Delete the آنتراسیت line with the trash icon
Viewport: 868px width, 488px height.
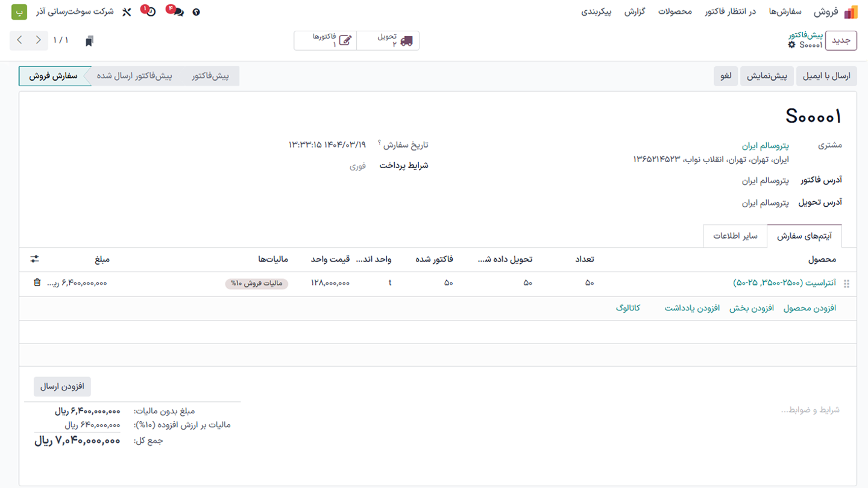point(36,283)
